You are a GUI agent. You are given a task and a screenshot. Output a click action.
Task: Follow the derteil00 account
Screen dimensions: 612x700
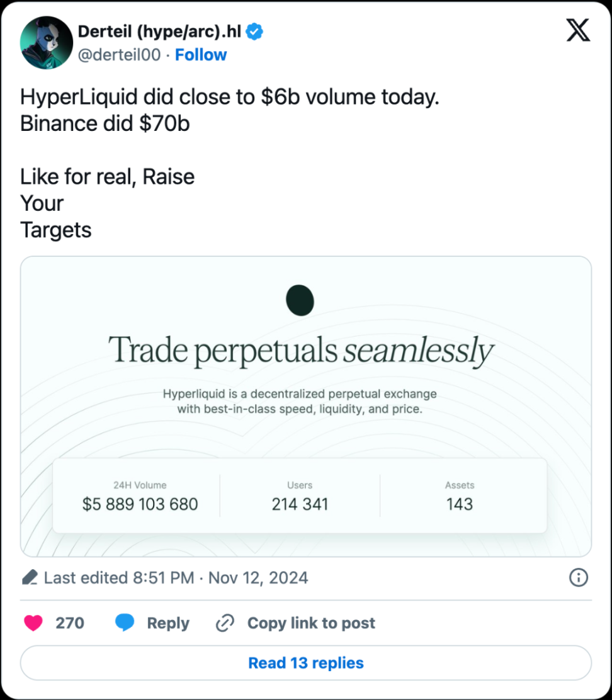201,55
